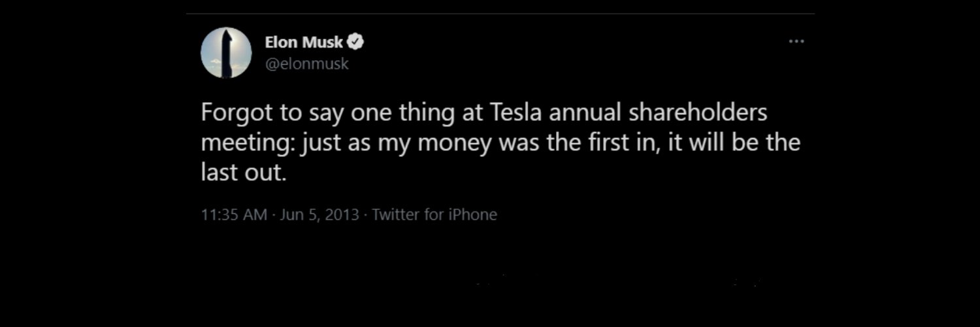Click the 11:35 AM timestamp
This screenshot has height=327, width=980.
pyautogui.click(x=235, y=215)
